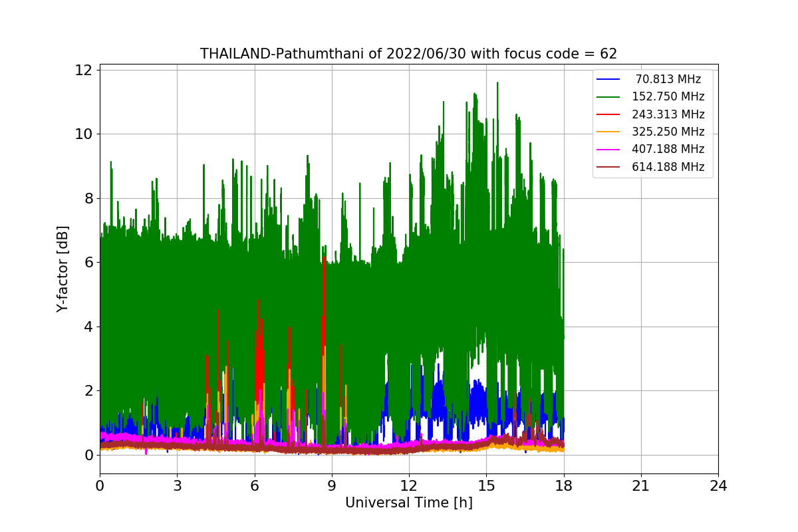
Task: Click the x-axis tick label 9
Action: pyautogui.click(x=332, y=486)
